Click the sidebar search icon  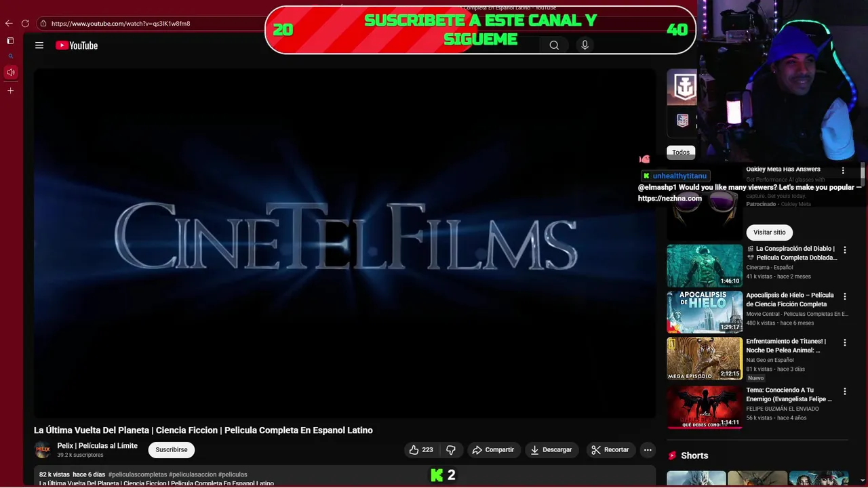pos(10,56)
